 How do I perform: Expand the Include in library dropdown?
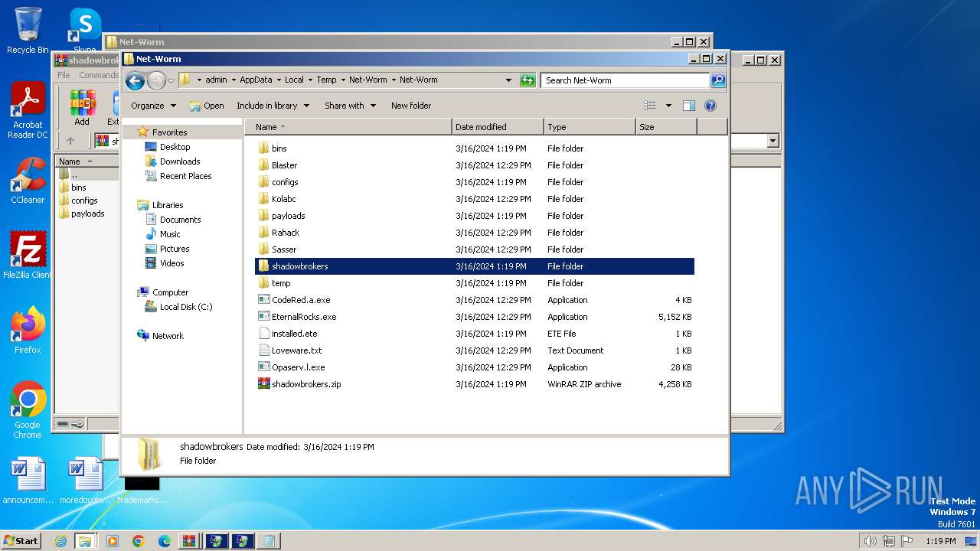tap(273, 106)
